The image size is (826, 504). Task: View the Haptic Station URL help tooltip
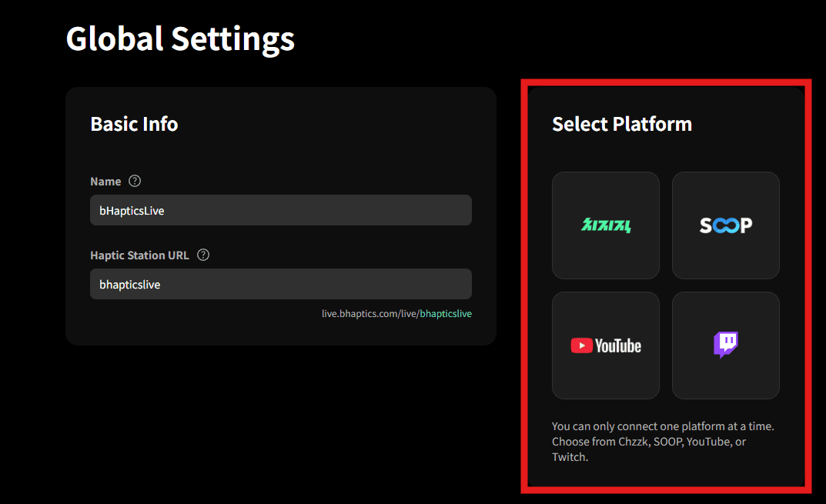click(x=202, y=255)
